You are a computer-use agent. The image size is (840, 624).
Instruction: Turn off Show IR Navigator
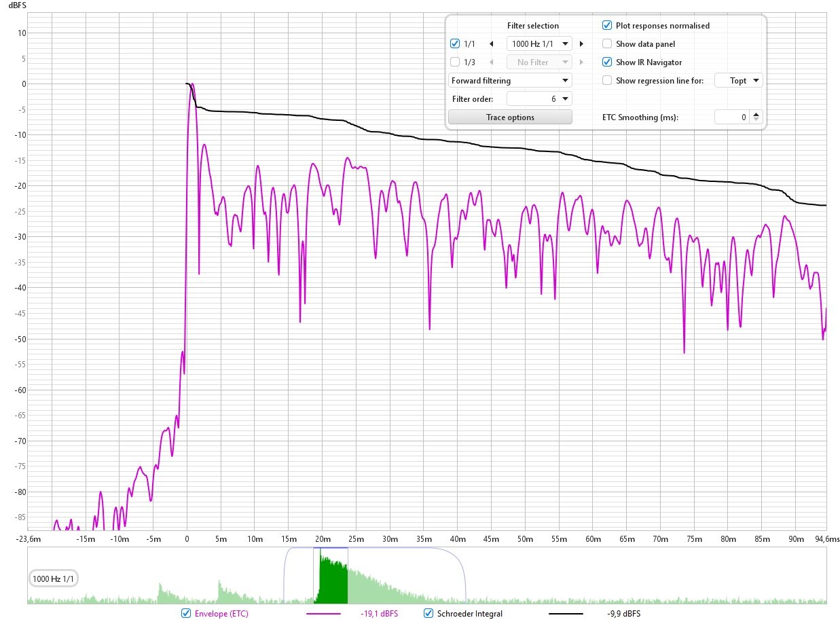coord(607,62)
